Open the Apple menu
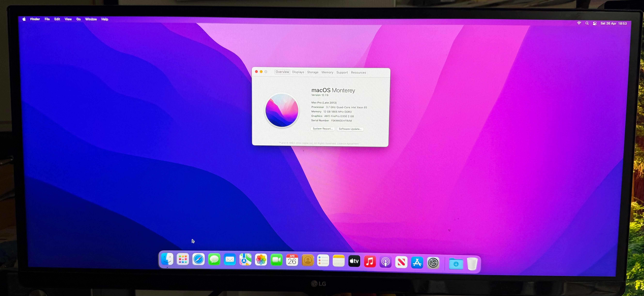This screenshot has height=296, width=644. (24, 19)
